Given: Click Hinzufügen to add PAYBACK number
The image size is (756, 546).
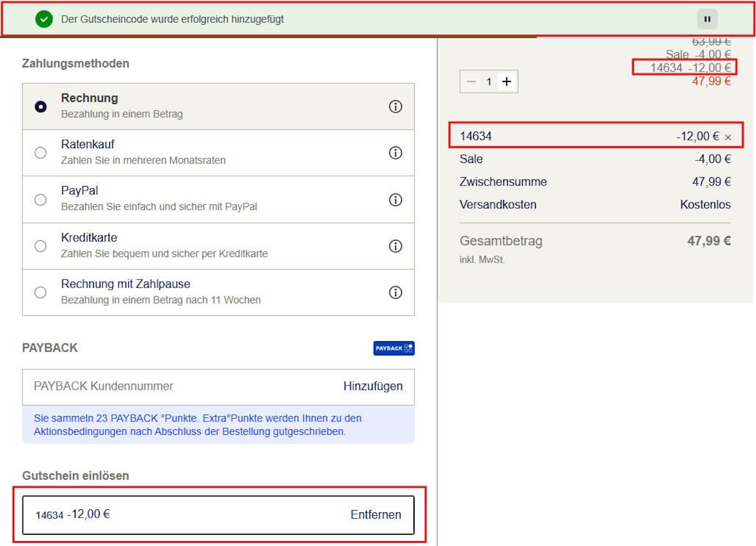Looking at the screenshot, I should (373, 386).
